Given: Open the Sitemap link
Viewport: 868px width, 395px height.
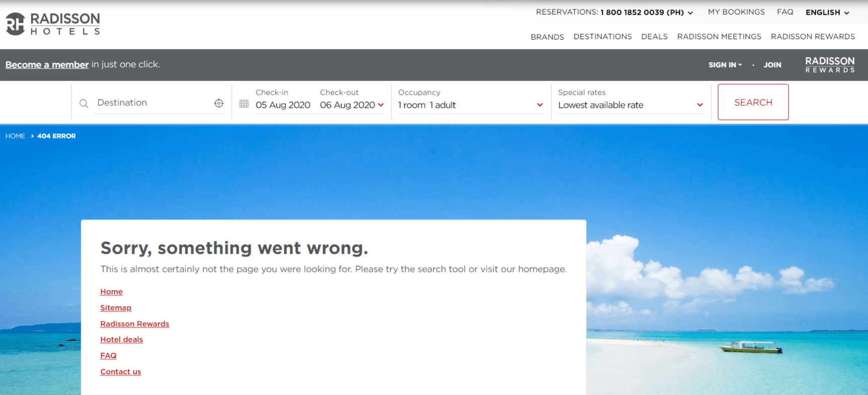Looking at the screenshot, I should coord(116,308).
